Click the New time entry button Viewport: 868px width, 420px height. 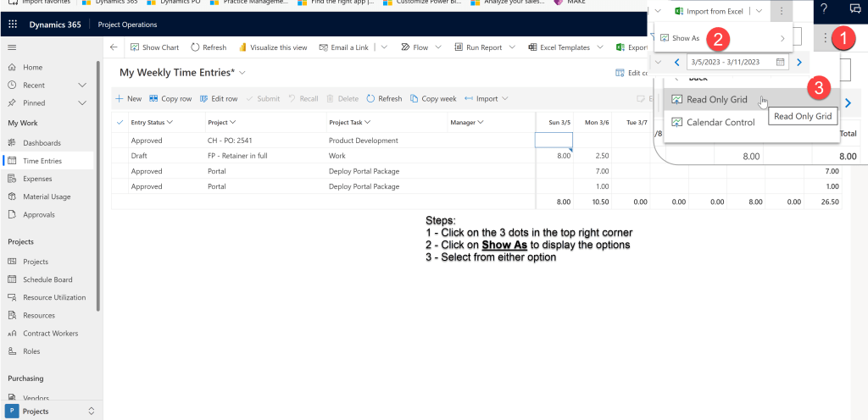pyautogui.click(x=129, y=98)
